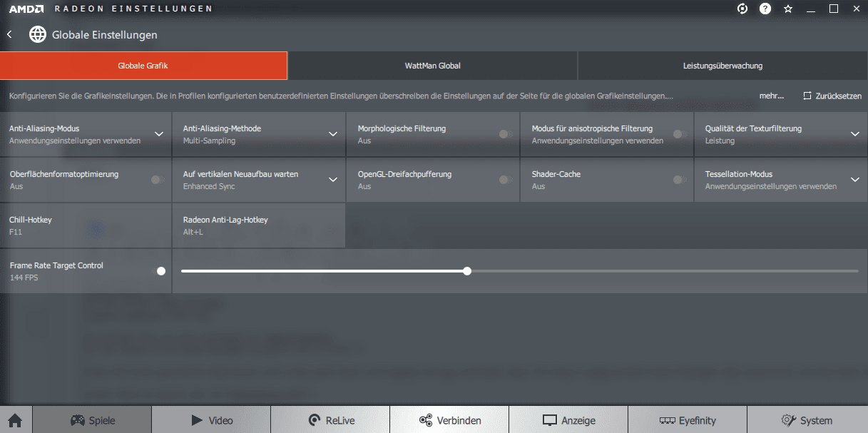
Task: Open the Anzeige section
Action: (568, 420)
